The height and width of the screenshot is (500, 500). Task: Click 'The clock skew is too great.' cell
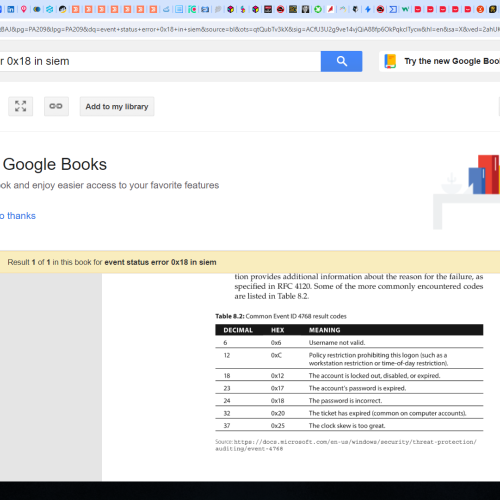click(347, 426)
